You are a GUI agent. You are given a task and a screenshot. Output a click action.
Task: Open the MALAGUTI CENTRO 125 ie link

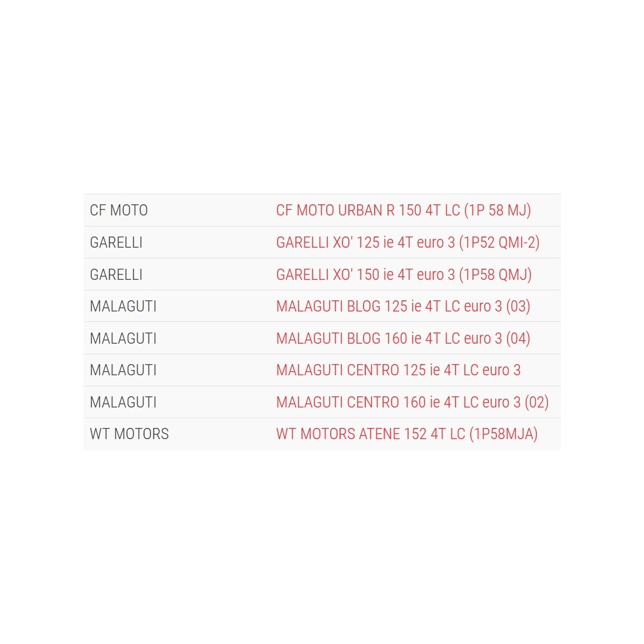click(x=398, y=370)
